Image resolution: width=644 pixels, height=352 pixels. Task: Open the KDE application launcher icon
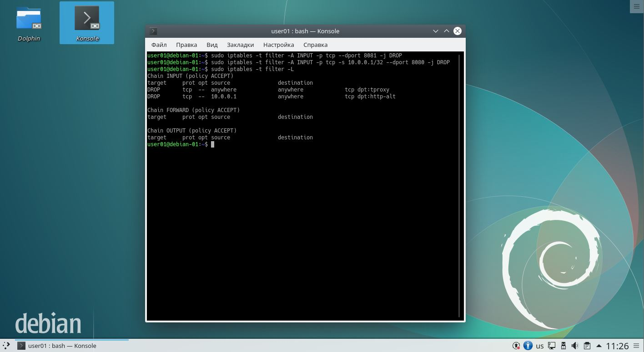pyautogui.click(x=6, y=346)
